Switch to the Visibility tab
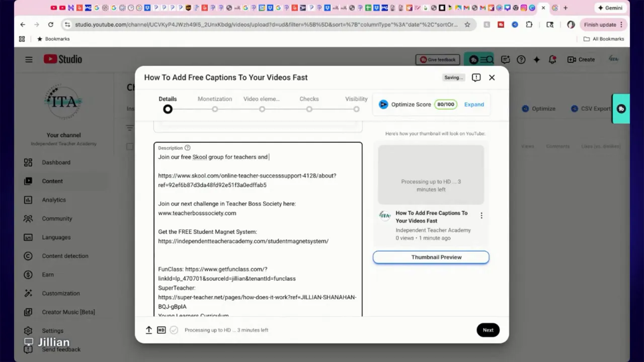The height and width of the screenshot is (362, 644). pos(356,99)
